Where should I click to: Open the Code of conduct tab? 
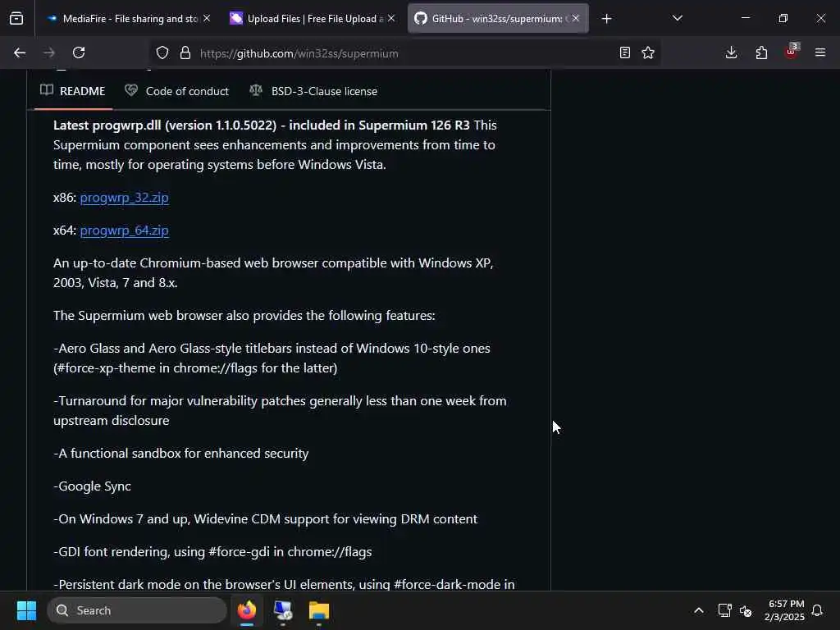tap(177, 91)
